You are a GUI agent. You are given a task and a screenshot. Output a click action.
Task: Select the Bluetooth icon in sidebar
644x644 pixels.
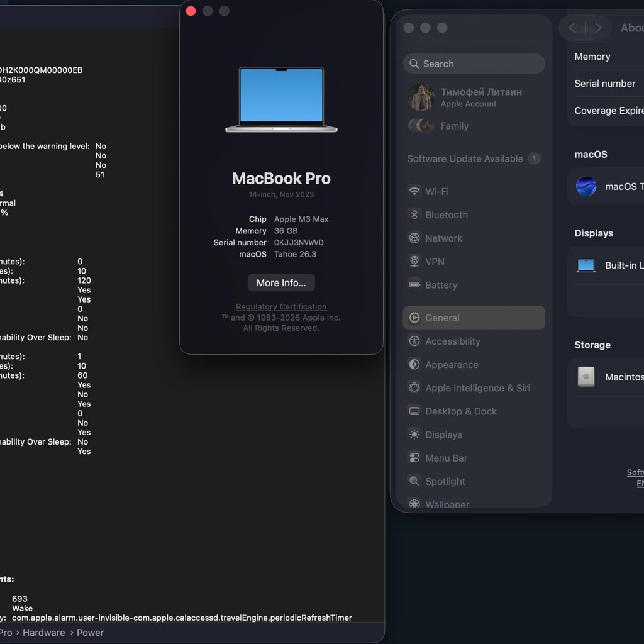point(414,215)
